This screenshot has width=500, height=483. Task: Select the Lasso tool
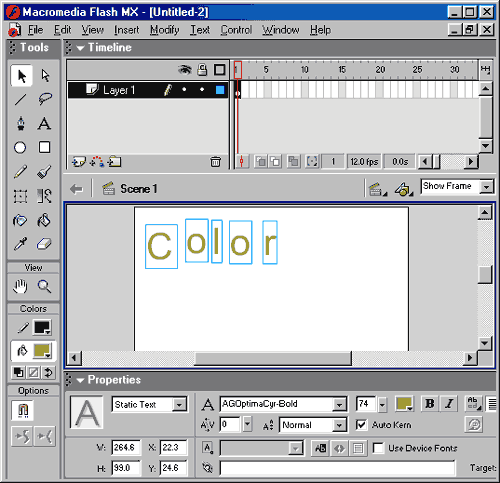point(45,99)
